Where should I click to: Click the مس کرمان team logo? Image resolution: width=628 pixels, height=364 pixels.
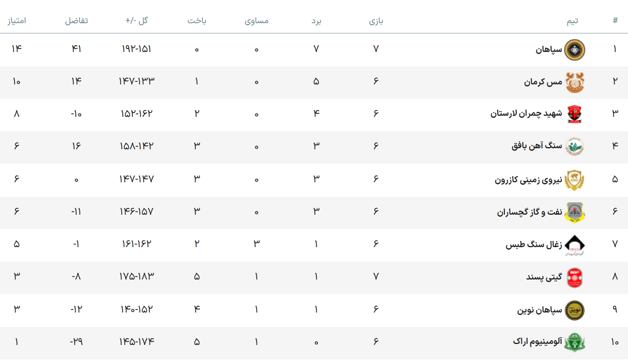click(x=575, y=82)
